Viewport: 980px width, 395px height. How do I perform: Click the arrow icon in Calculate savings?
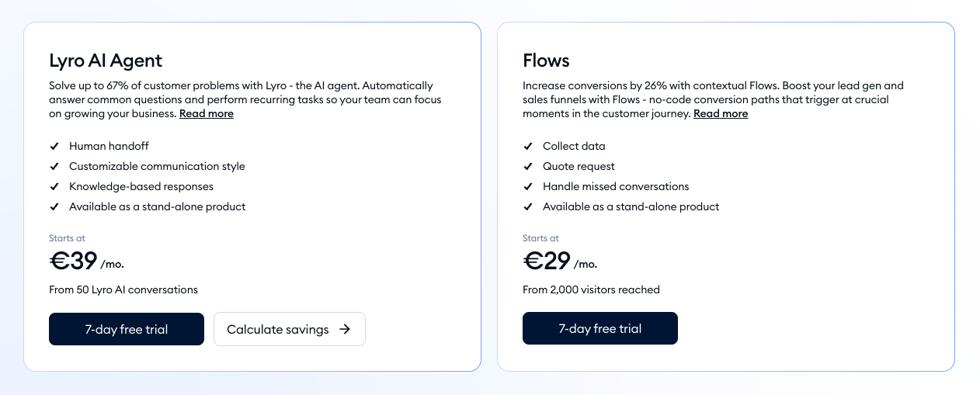[x=345, y=329]
